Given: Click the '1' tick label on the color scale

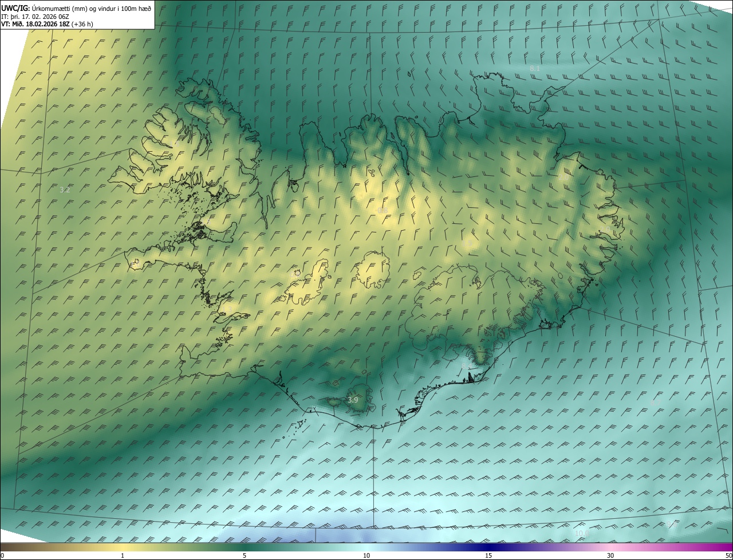Looking at the screenshot, I should coord(123,556).
